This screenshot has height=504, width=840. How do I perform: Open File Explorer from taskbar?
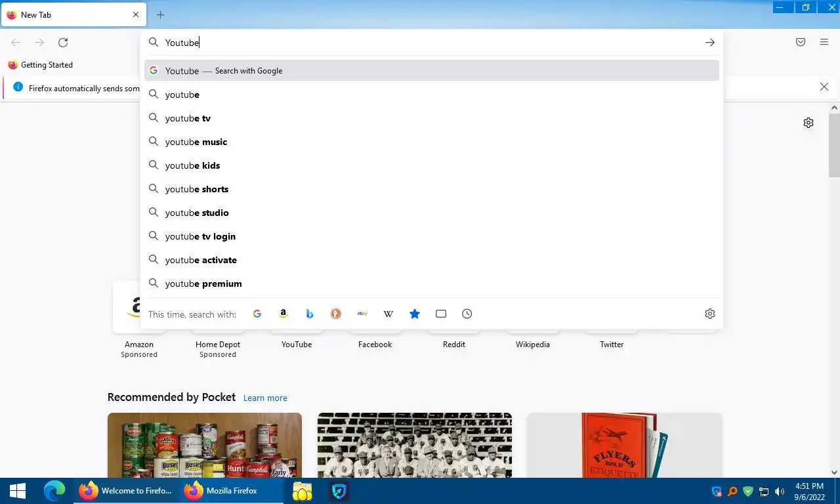pyautogui.click(x=303, y=491)
